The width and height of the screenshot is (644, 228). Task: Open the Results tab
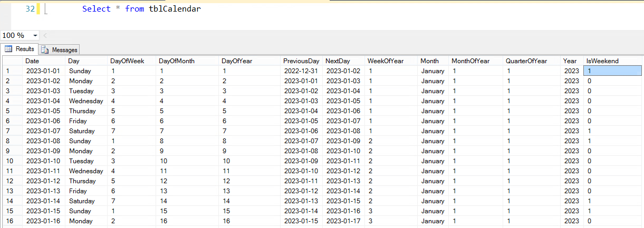(20, 49)
